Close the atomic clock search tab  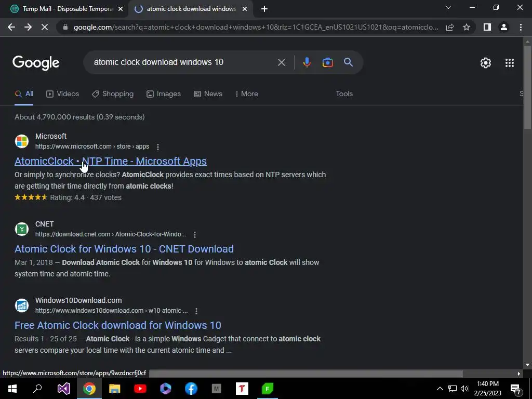tap(245, 9)
